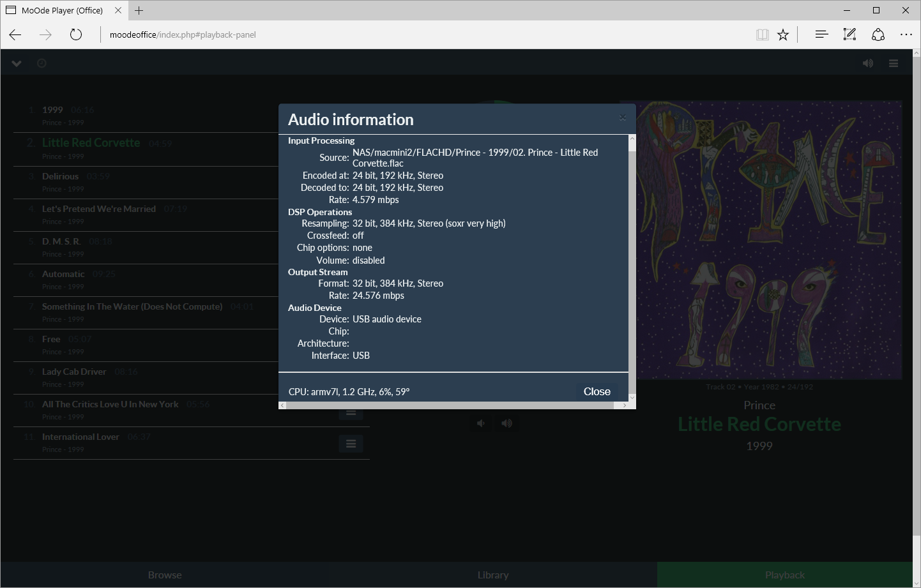Dismiss the dialog using the top-right X icon

(x=623, y=117)
